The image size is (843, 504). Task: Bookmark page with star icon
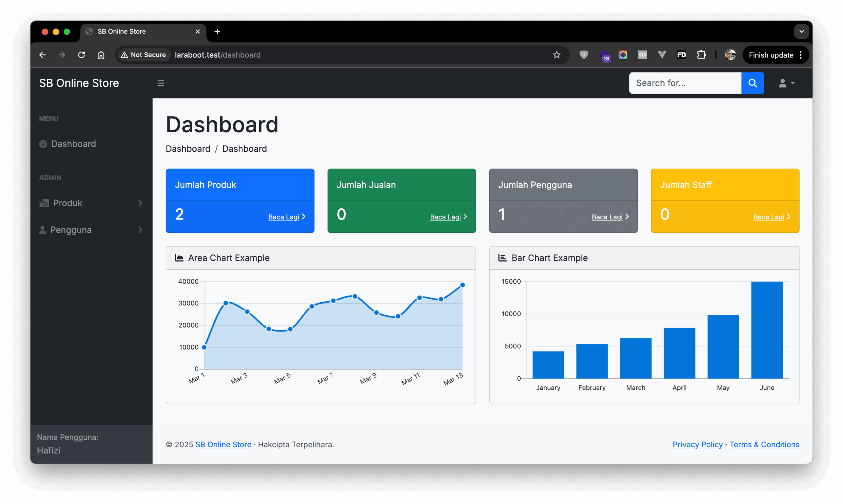point(556,55)
